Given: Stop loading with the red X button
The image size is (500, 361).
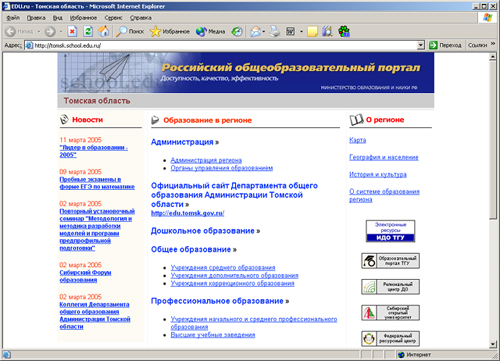Looking at the screenshot, I should click(72, 31).
